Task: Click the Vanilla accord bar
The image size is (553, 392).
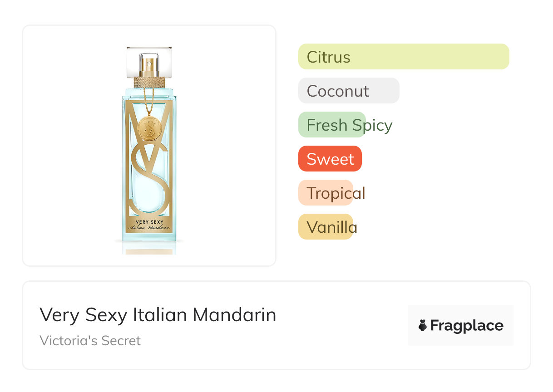Action: click(326, 227)
